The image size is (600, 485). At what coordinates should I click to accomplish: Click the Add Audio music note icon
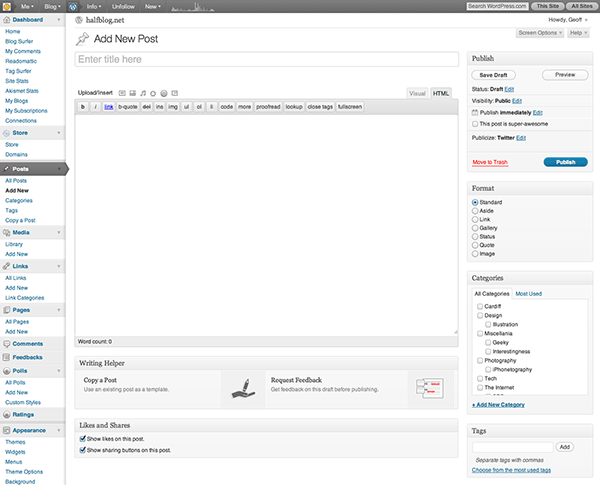coord(143,93)
